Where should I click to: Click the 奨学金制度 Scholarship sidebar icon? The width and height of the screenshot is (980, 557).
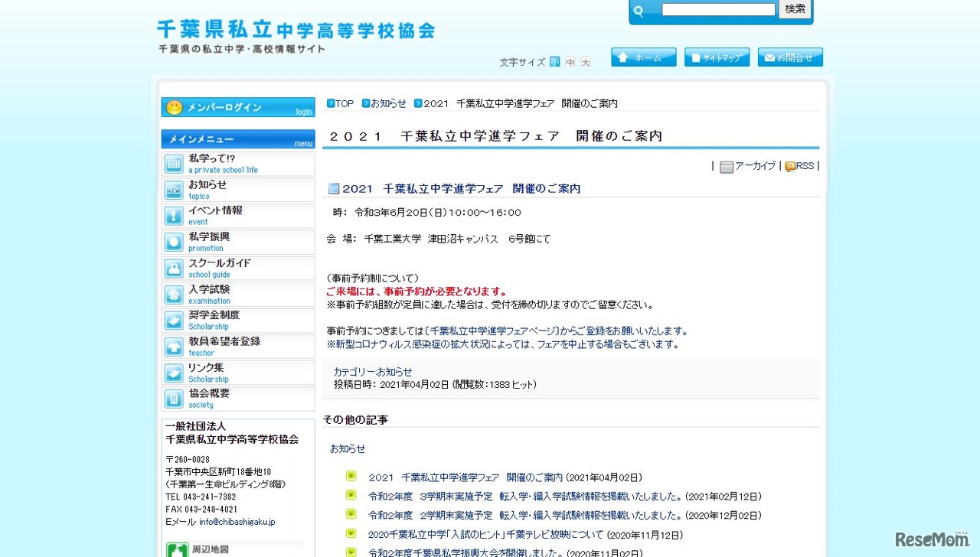click(174, 320)
